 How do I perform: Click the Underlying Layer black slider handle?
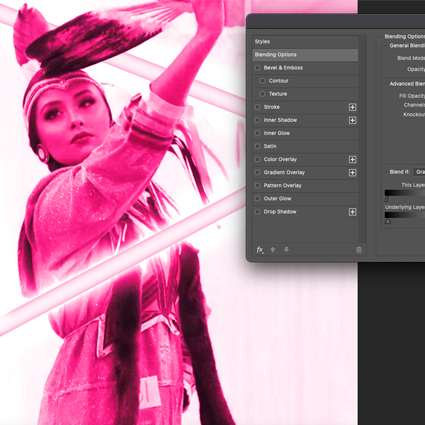pyautogui.click(x=388, y=221)
